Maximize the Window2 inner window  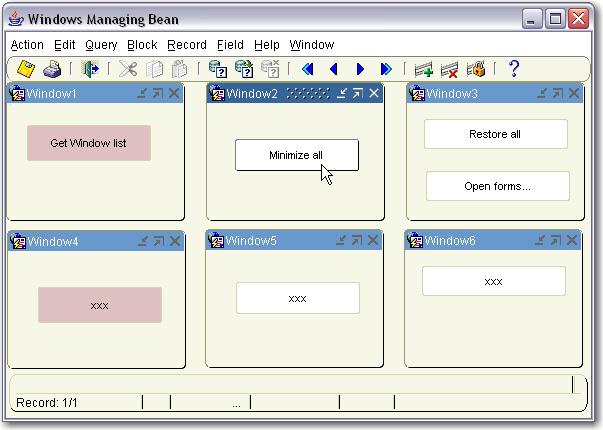358,93
